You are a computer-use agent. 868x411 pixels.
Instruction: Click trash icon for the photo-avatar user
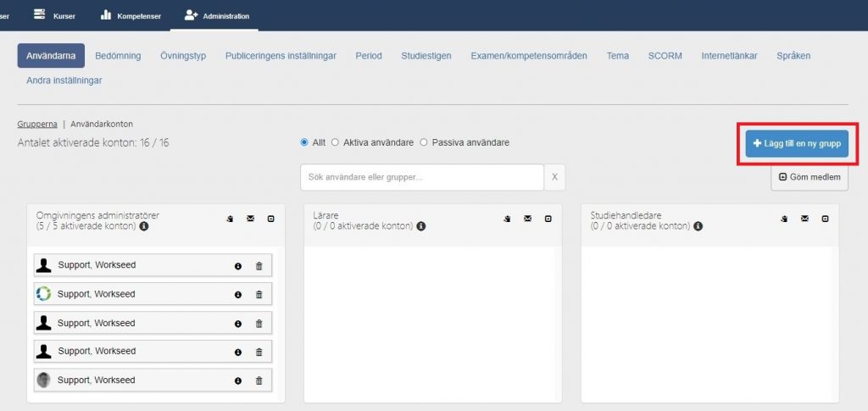click(x=259, y=380)
